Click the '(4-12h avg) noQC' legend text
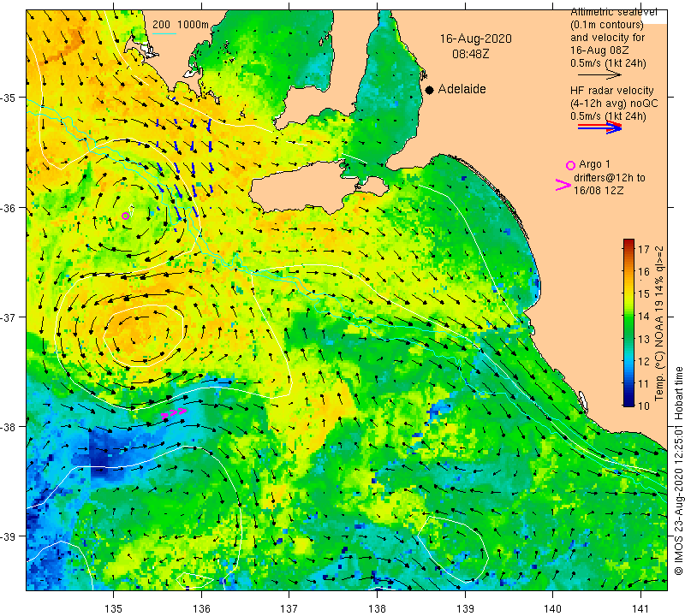Screen dimensions: 685x616 [614, 104]
